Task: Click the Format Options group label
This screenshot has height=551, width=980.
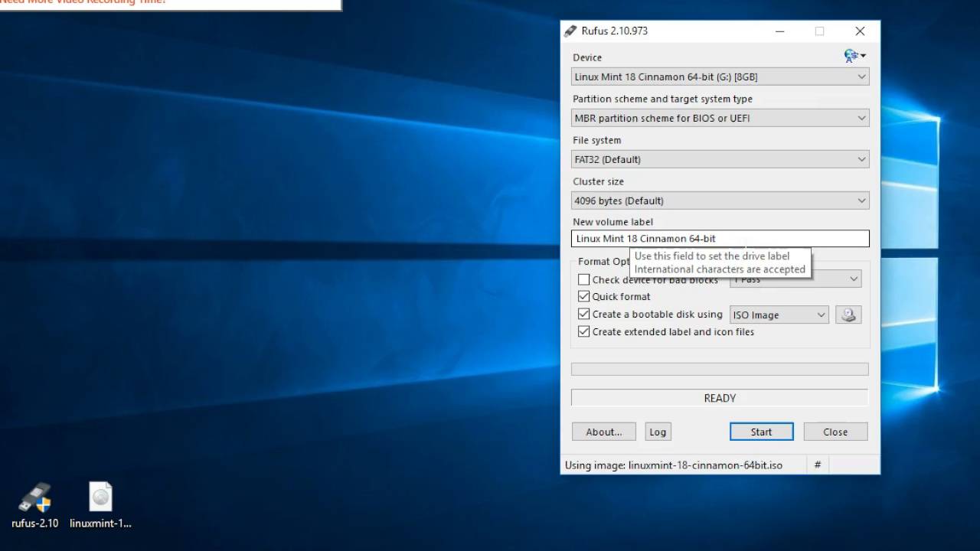Action: click(x=604, y=262)
